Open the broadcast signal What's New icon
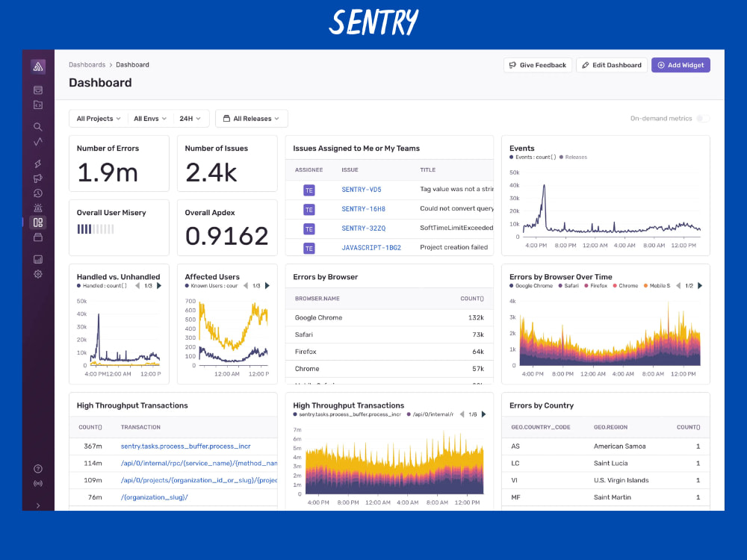This screenshot has width=747, height=560. coord(38,483)
